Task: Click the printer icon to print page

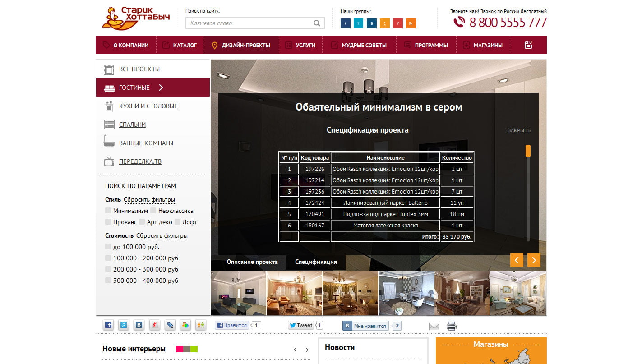Action: 452,326
